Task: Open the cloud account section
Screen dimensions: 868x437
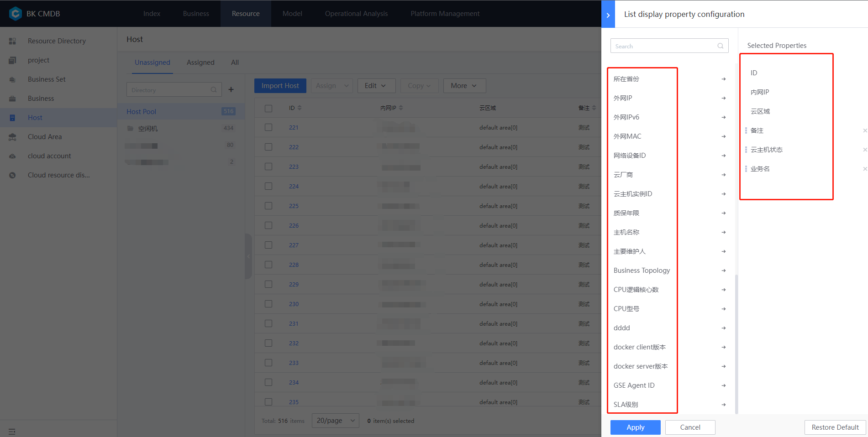Action: tap(49, 156)
